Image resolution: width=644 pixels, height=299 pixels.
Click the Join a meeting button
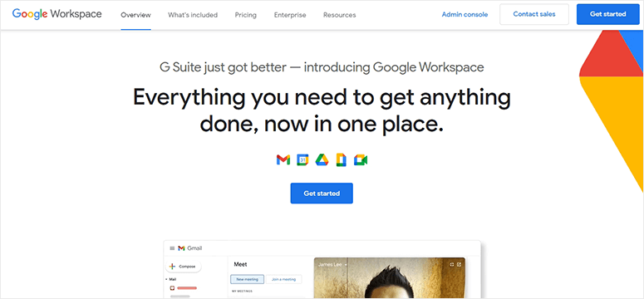pyautogui.click(x=284, y=279)
